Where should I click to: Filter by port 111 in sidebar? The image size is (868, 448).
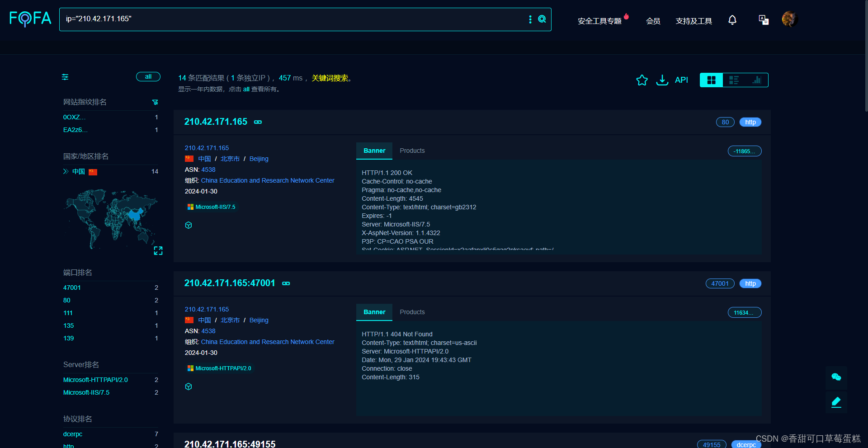tap(68, 313)
